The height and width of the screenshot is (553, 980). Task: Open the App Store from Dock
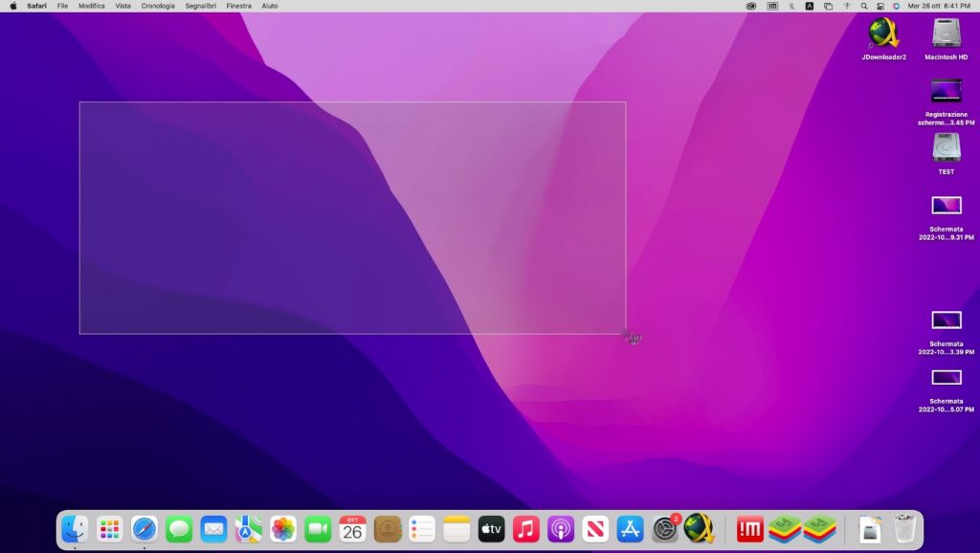[630, 528]
